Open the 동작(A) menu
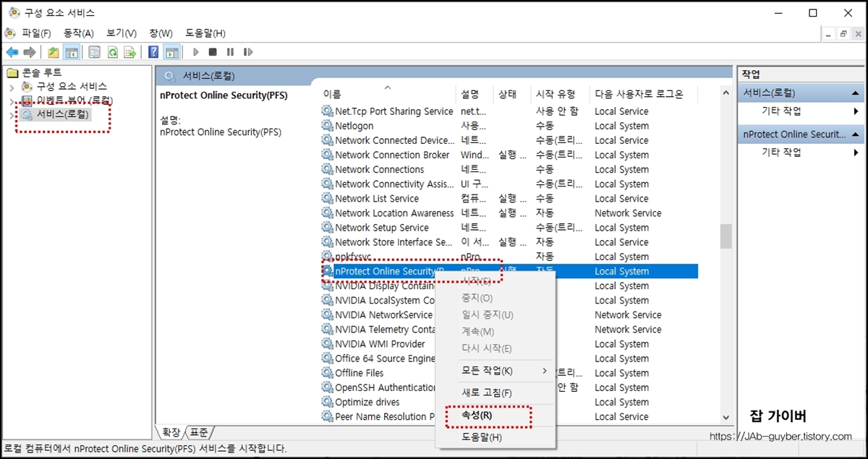 pos(78,33)
